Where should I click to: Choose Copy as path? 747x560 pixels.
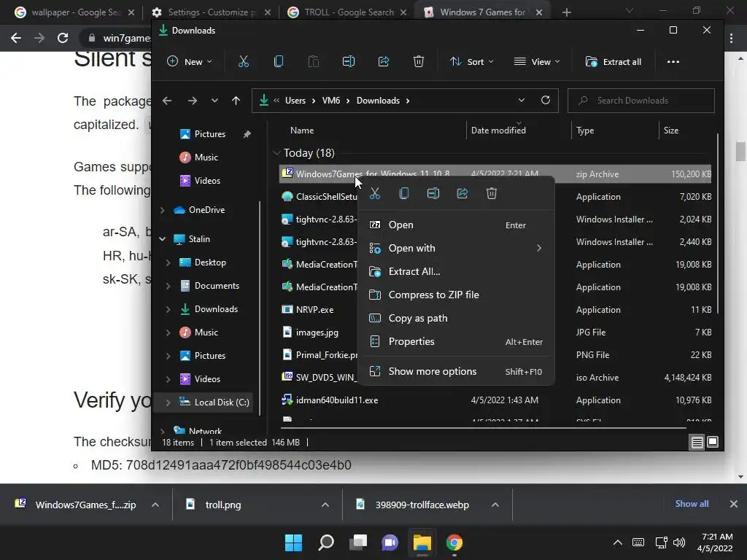[x=457, y=318]
